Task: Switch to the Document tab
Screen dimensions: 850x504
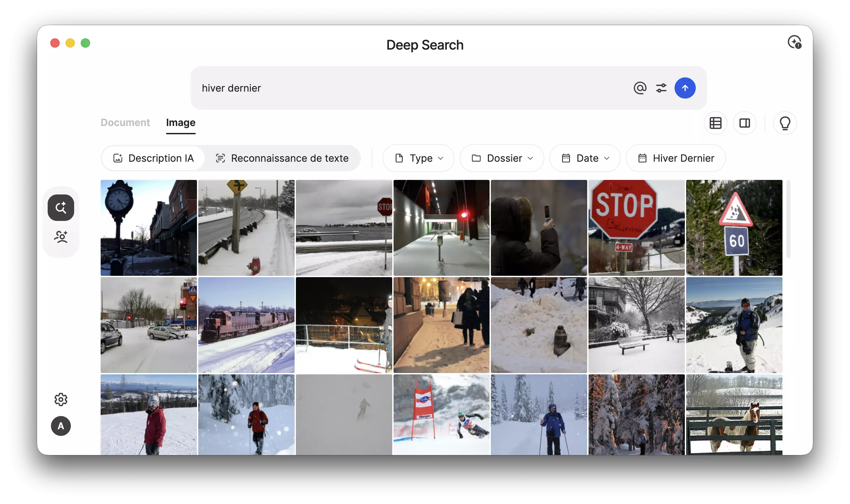Action: pos(125,122)
